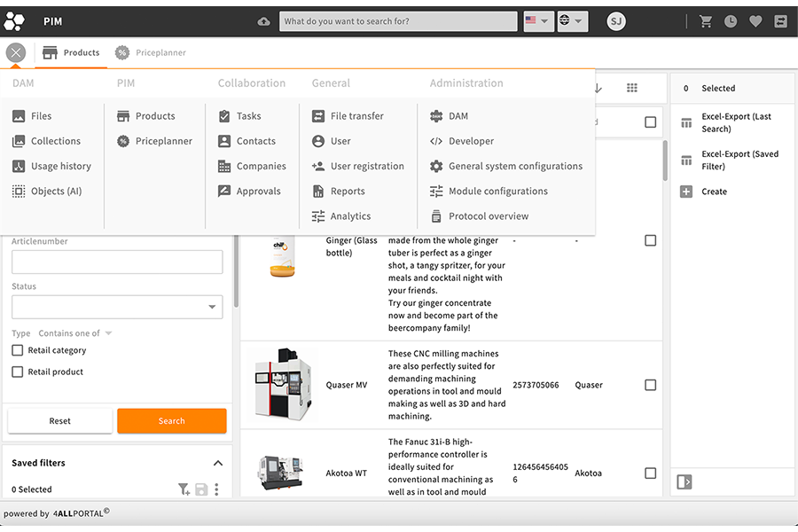The image size is (798, 532).
Task: Select Priceplanner in the PIM menu column
Action: [154, 141]
